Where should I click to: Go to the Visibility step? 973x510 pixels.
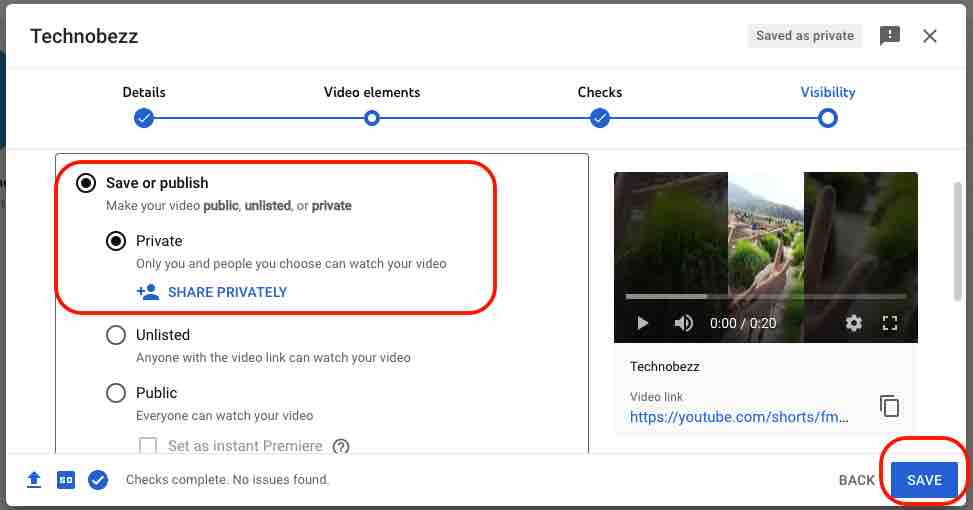point(828,92)
